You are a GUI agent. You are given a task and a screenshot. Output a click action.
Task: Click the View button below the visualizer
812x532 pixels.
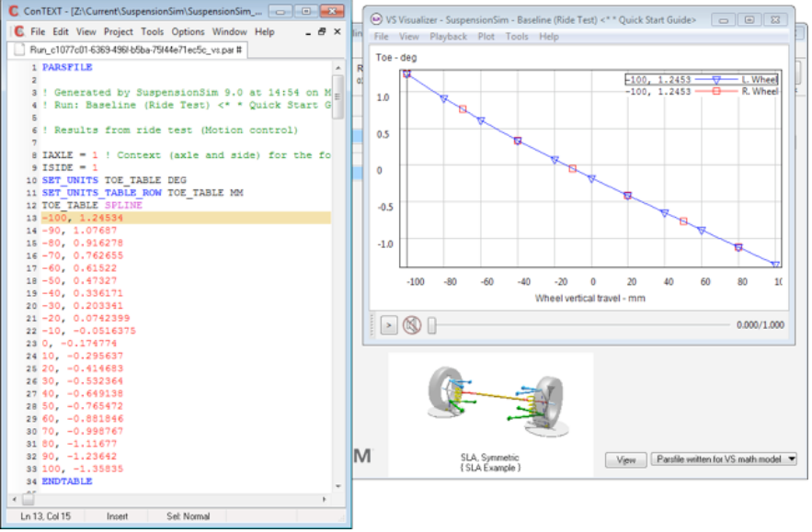[x=626, y=459]
